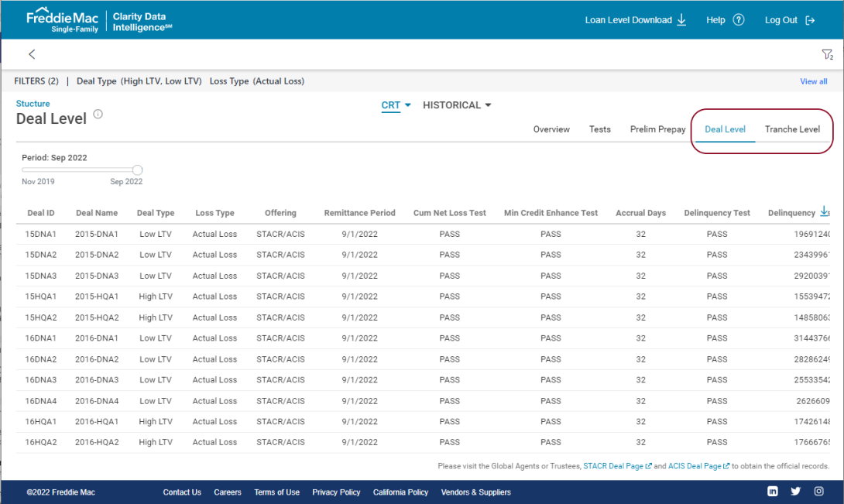Open the external icon after STACR Deal Page
The image size is (844, 504).
[649, 466]
